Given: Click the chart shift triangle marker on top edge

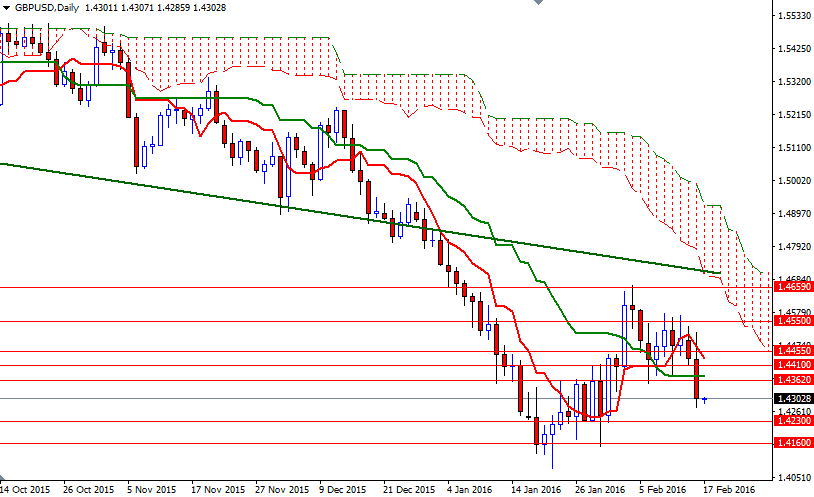Looking at the screenshot, I should tap(538, 2).
